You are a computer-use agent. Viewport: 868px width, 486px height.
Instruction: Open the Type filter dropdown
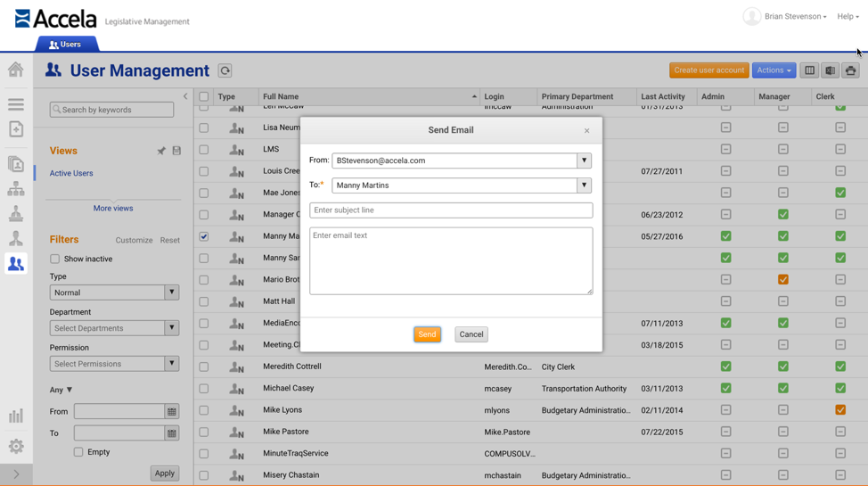tap(172, 292)
